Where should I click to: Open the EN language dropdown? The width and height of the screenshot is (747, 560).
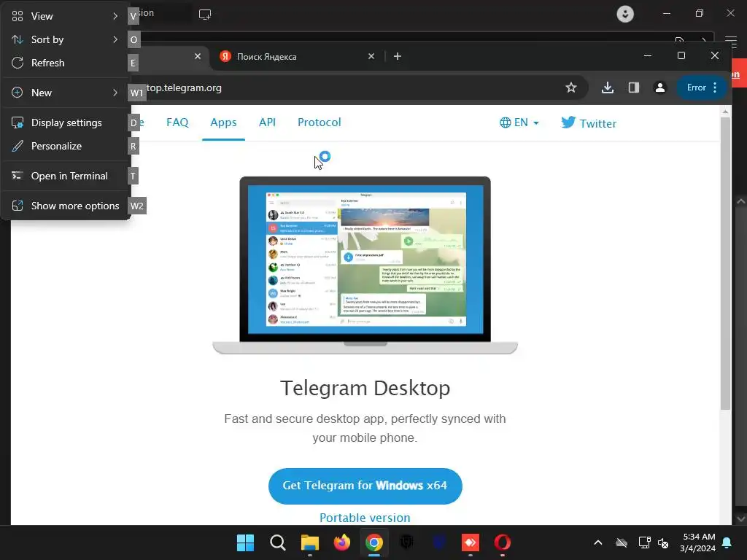pos(519,122)
